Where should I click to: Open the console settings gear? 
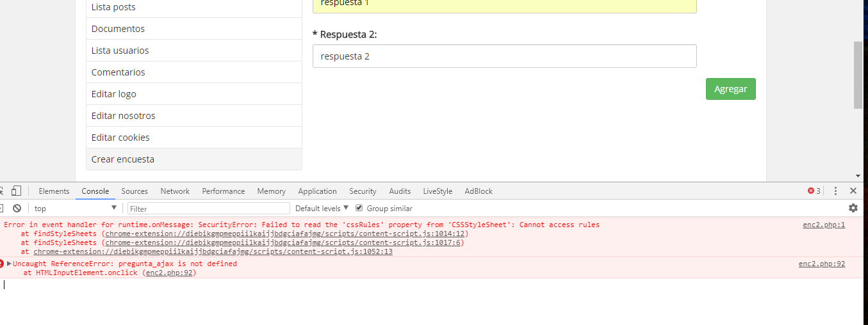(x=853, y=208)
